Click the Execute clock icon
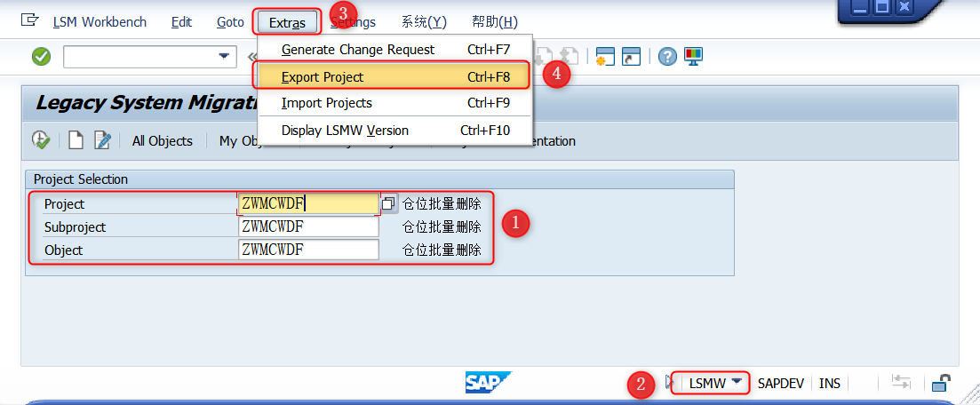This screenshot has height=405, width=980. point(41,140)
